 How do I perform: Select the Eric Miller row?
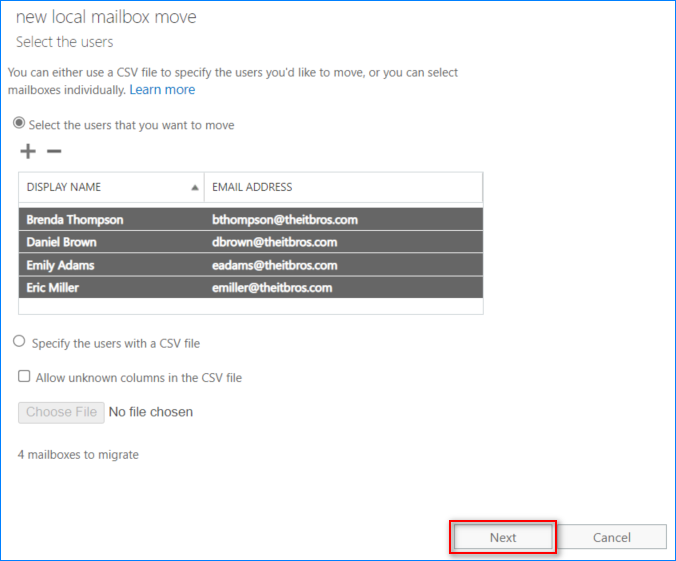pyautogui.click(x=251, y=288)
